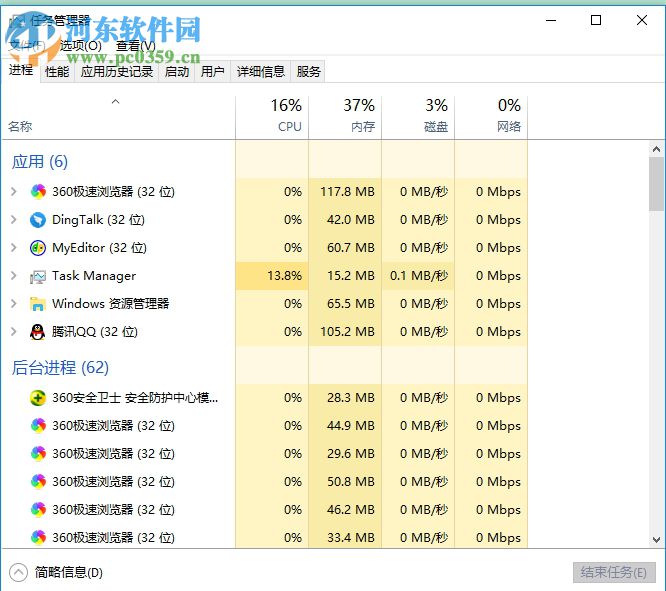The image size is (666, 591).
Task: Sort by the 内存 column header
Action: tap(345, 116)
